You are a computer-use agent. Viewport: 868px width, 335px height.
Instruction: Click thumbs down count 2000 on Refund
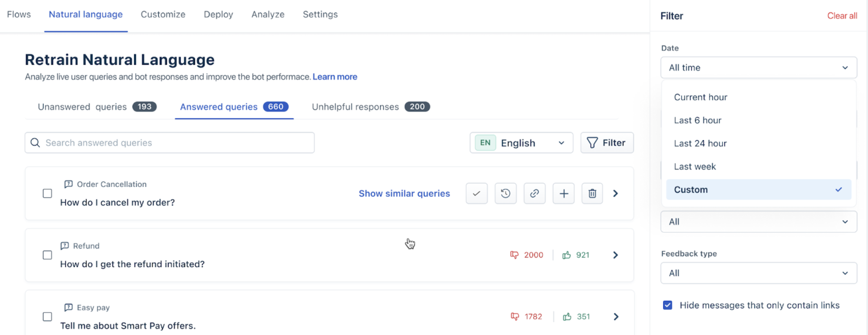tap(527, 255)
